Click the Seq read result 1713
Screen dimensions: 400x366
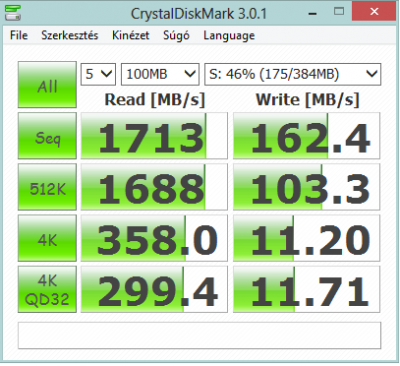(154, 136)
